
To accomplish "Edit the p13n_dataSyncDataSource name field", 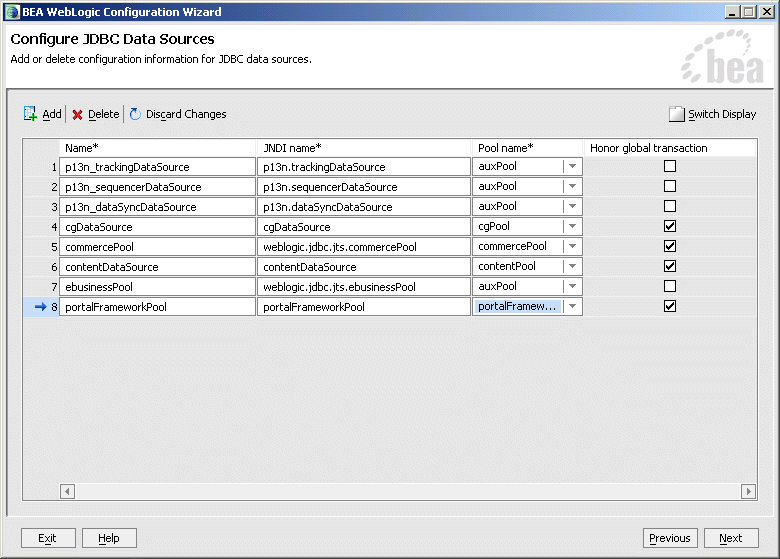I will (x=157, y=206).
